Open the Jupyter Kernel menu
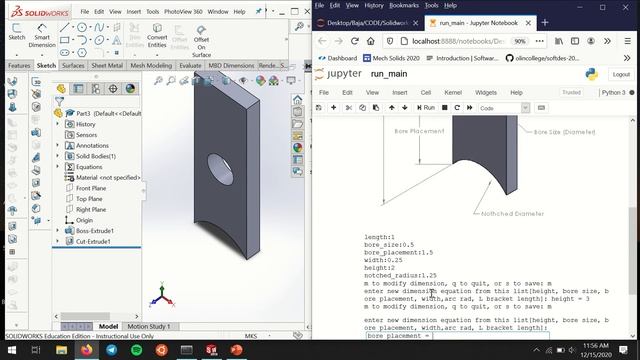The image size is (640, 360). (x=453, y=93)
